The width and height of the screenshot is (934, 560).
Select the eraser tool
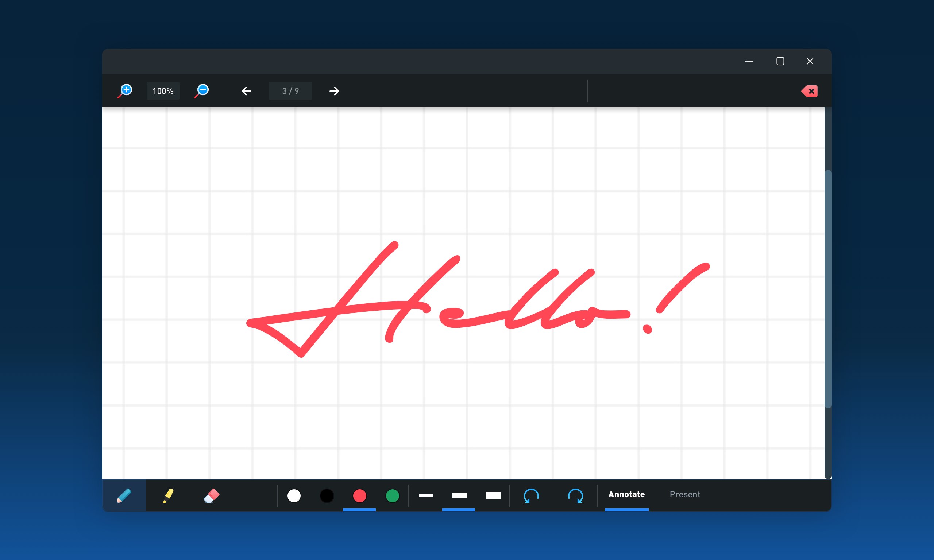(x=211, y=495)
